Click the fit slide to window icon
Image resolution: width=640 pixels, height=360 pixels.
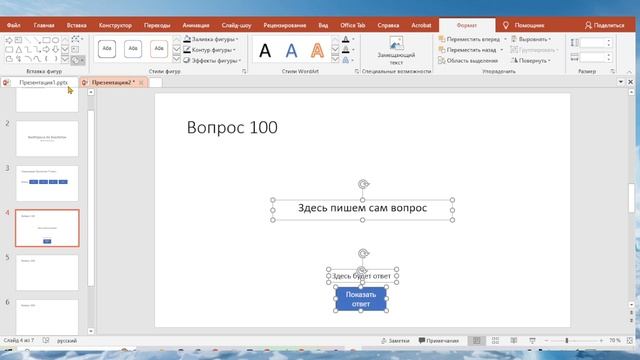tap(629, 340)
